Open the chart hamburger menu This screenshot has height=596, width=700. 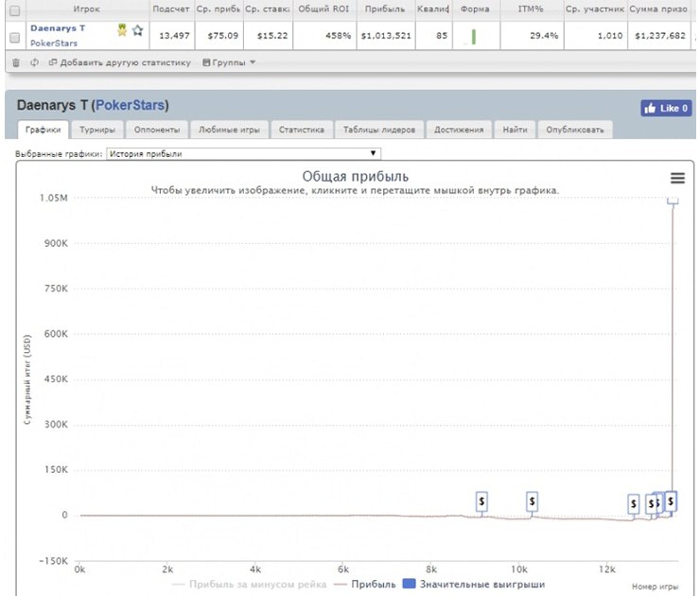coord(676,178)
